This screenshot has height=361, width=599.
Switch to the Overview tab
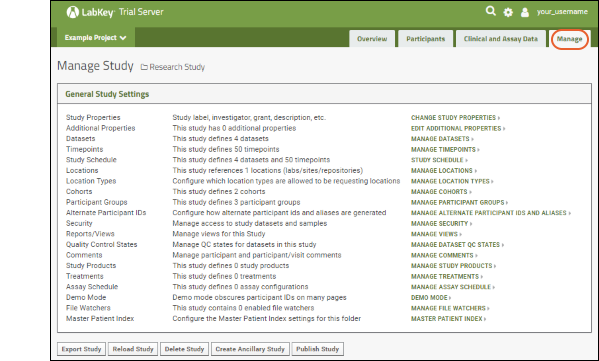(x=372, y=39)
